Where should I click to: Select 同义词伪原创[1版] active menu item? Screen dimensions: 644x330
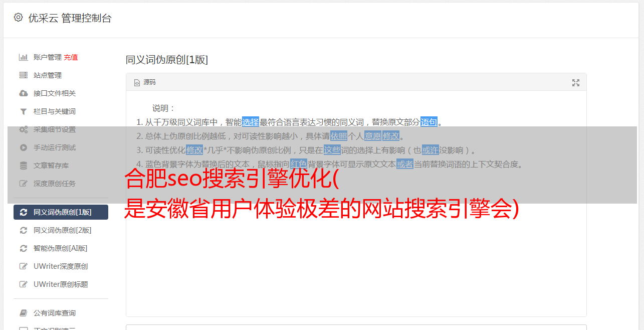61,212
